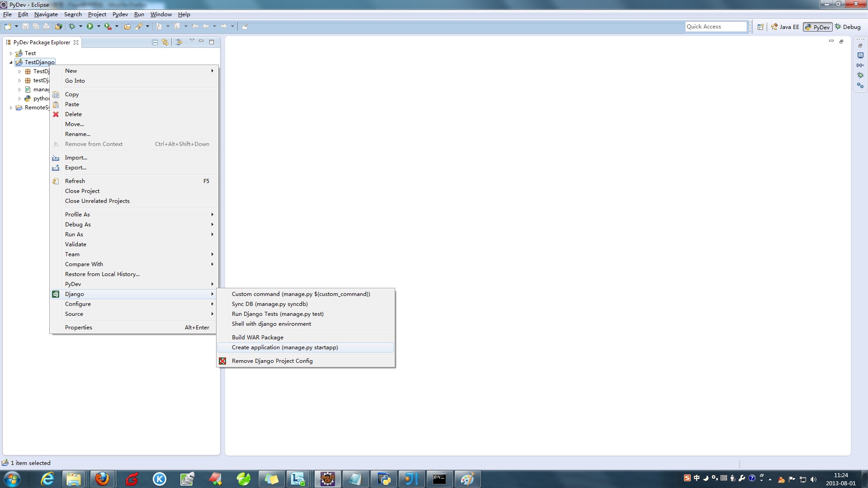This screenshot has height=488, width=868.
Task: Click the green bug Debug toolbar icon
Action: 72,26
